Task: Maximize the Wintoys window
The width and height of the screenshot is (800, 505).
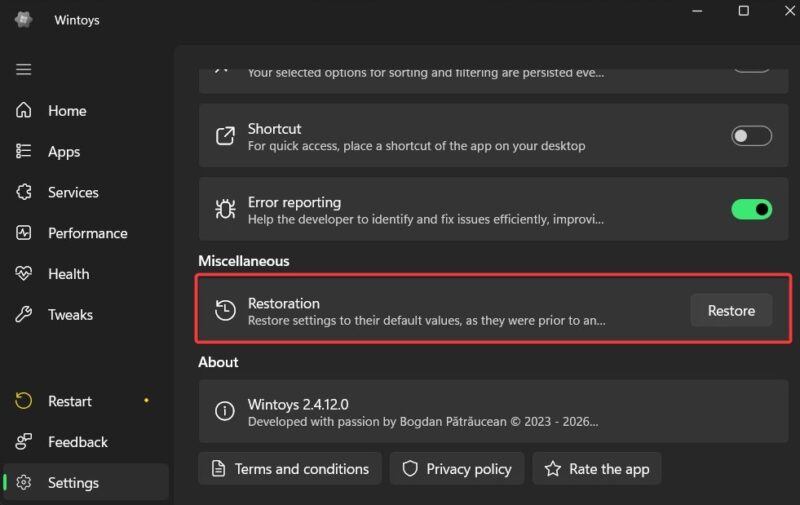Action: pos(743,11)
